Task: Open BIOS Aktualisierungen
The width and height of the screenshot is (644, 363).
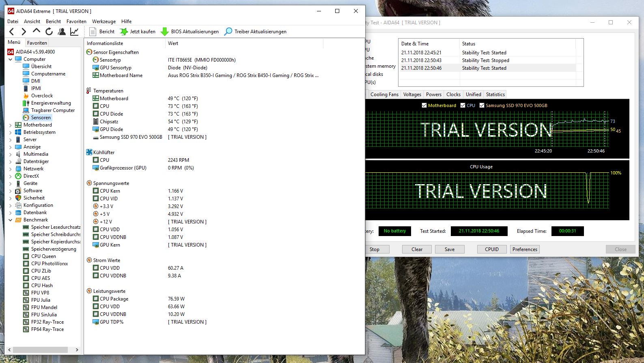Action: point(190,32)
